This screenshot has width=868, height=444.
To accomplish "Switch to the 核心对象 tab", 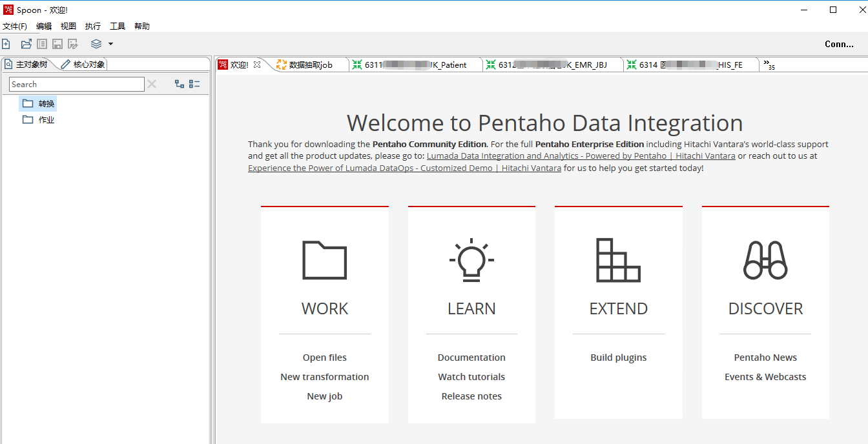I will (x=83, y=65).
